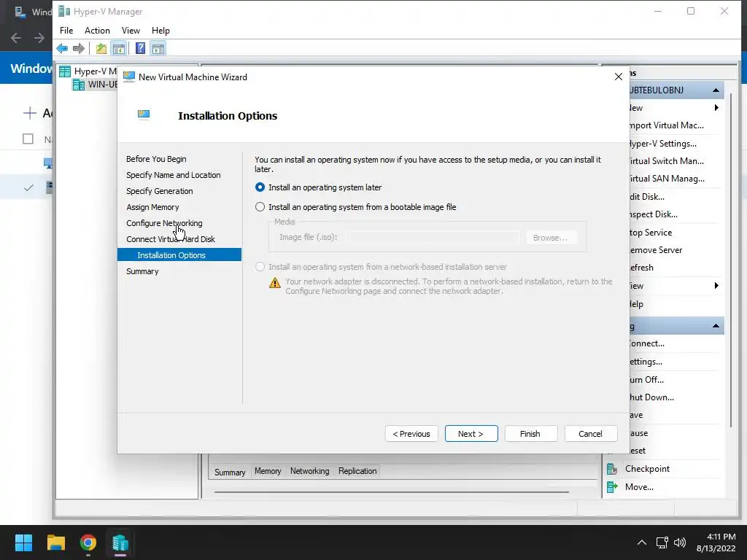Switch to the Summary tab in details pane

[x=230, y=472]
